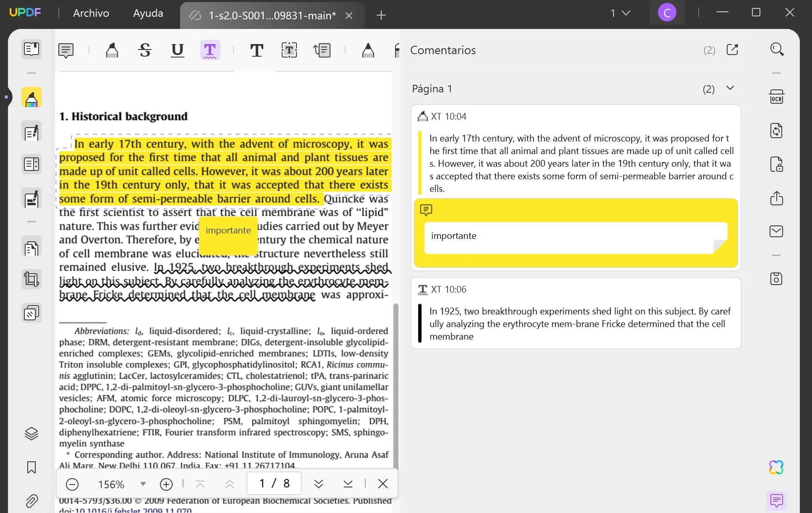Viewport: 812px width, 513px height.
Task: Open the Ayuda menu
Action: point(148,13)
